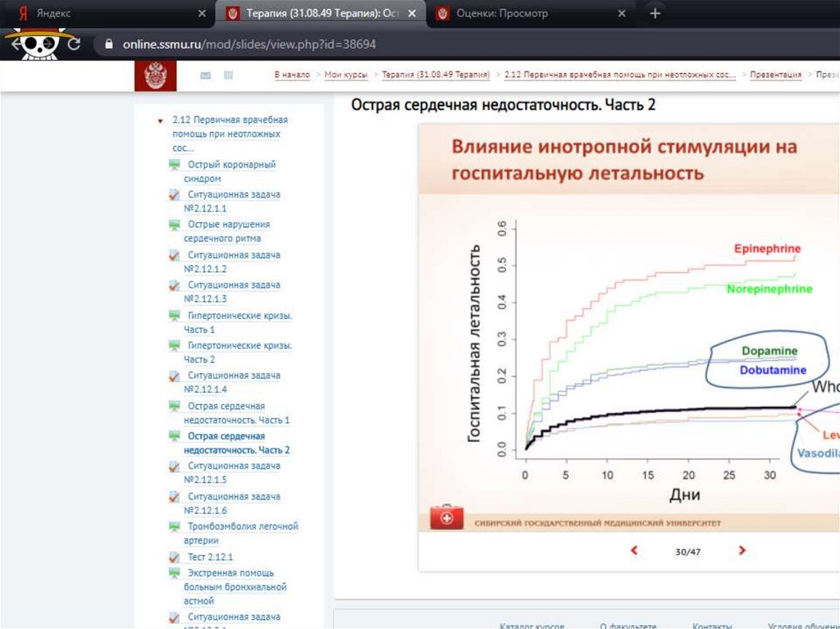Click the Epinephrine label on chart
Screen dimensions: 840x629
(x=767, y=248)
